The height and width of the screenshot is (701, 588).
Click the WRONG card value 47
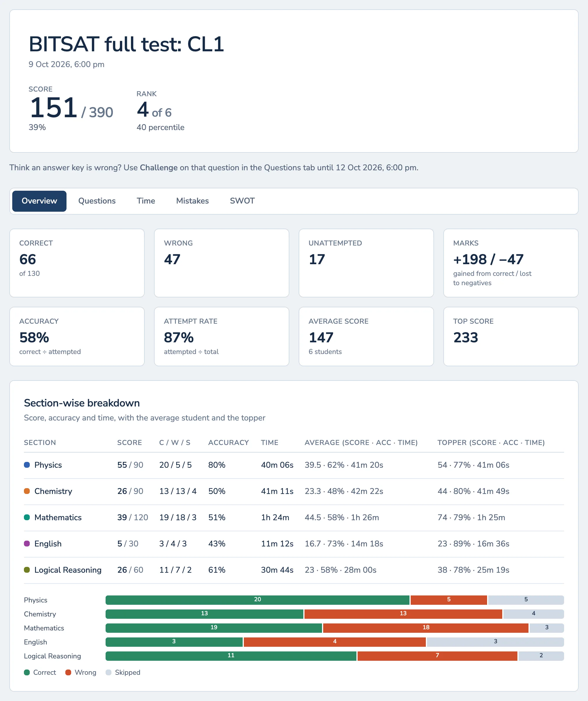172,259
